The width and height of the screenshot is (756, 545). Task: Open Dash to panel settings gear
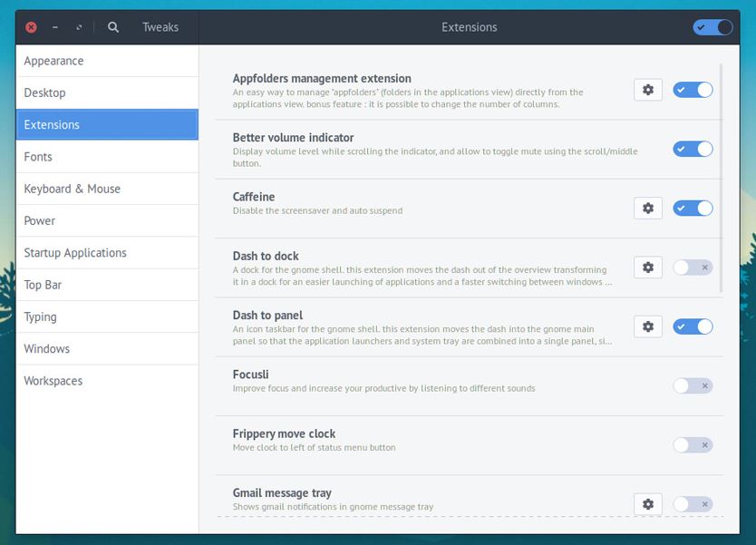pyautogui.click(x=647, y=326)
